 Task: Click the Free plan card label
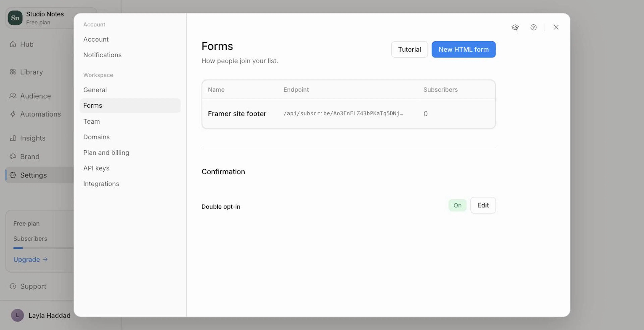tap(26, 223)
